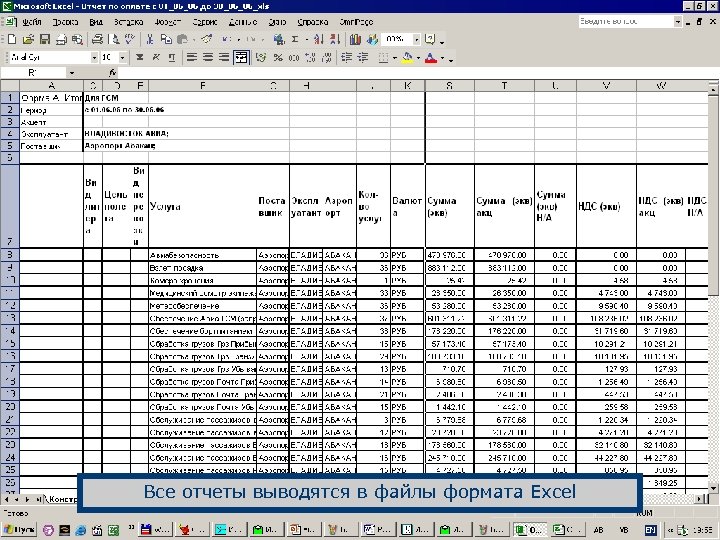Image resolution: width=720 pixels, height=540 pixels.
Task: Toggle Bold formatting
Action: pos(140,57)
